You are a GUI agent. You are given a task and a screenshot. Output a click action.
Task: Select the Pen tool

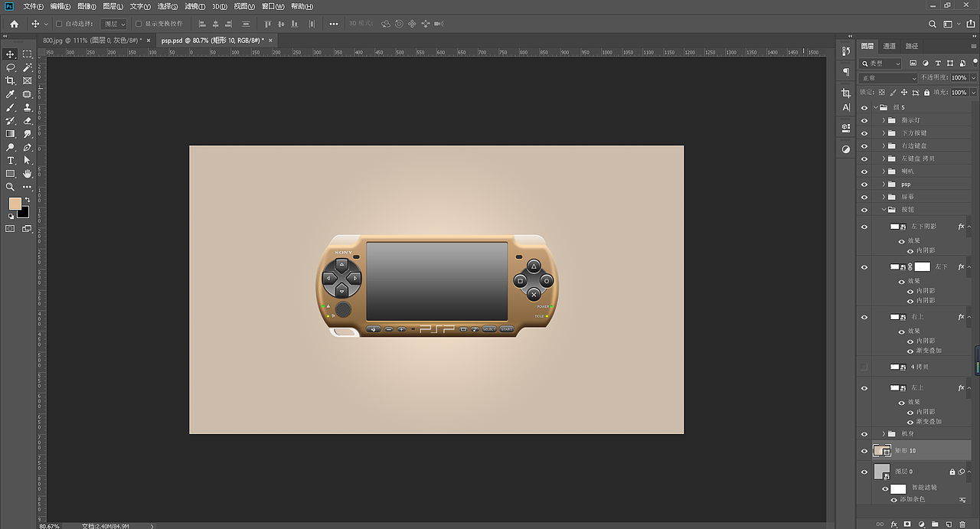coord(28,147)
